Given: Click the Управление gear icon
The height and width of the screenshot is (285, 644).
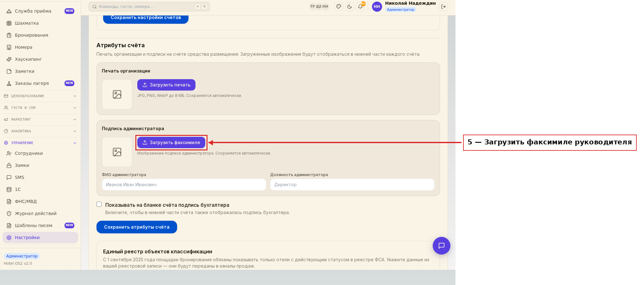Looking at the screenshot, I should click(6, 143).
